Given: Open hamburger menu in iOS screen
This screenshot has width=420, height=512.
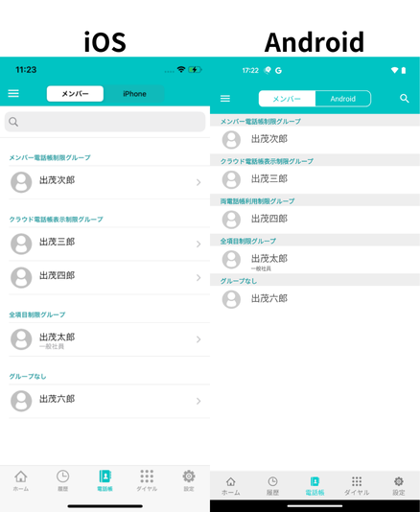Looking at the screenshot, I should coord(13,93).
